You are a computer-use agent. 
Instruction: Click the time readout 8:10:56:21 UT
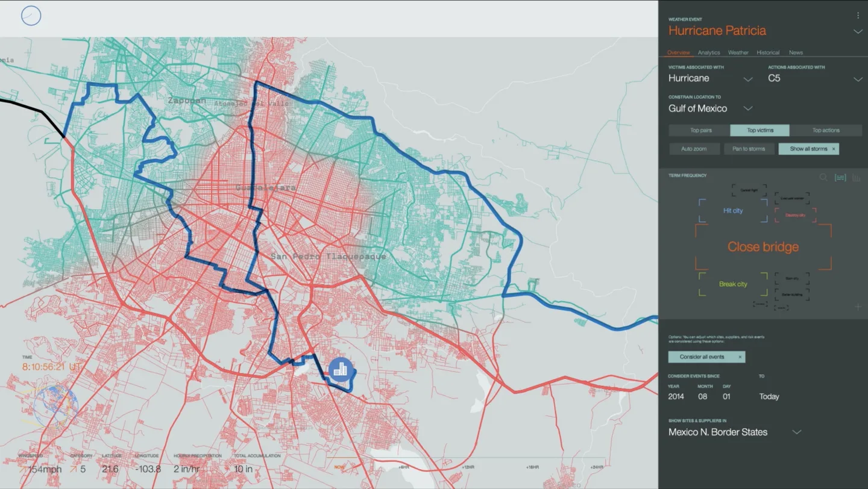[52, 367]
